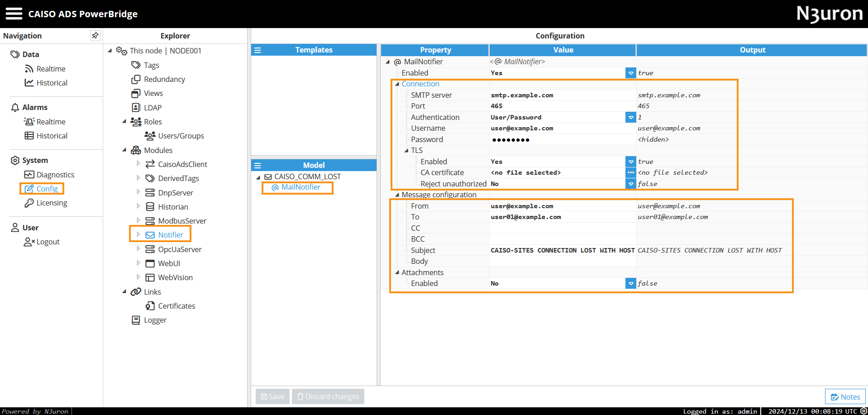Screen dimensions: 868x415
Task: Edit the Password field
Action: point(563,139)
